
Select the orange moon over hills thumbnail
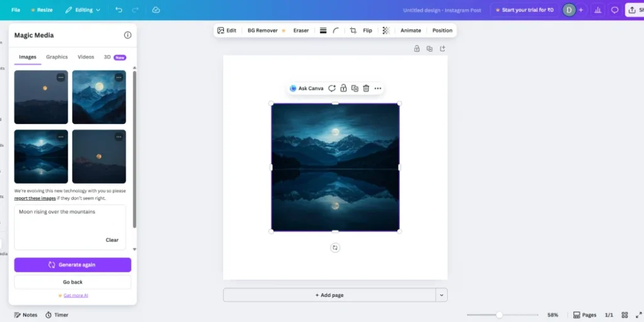[x=99, y=157]
